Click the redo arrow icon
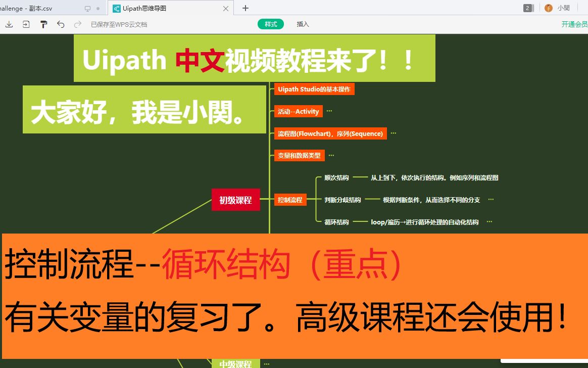588x368 pixels. [77, 24]
